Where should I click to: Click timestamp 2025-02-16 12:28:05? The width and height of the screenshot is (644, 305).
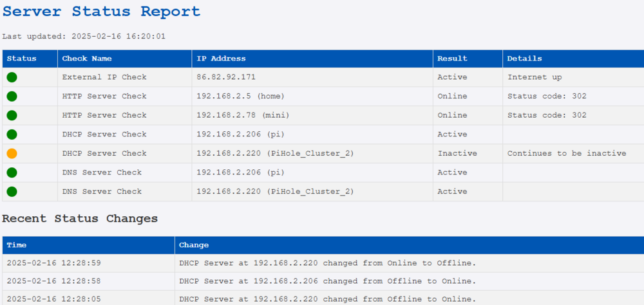pyautogui.click(x=54, y=299)
